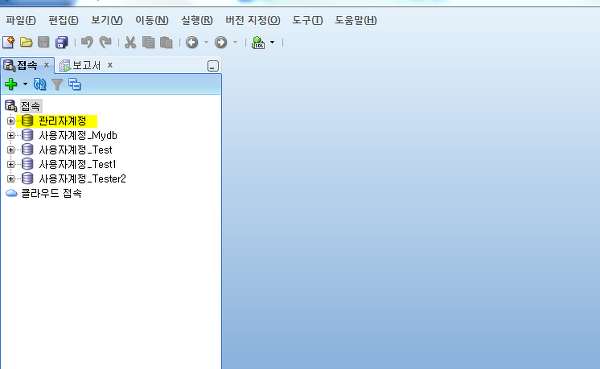Viewport: 600px width, 369px height.
Task: Select the 사용자계정_Test connection
Action: coord(75,150)
